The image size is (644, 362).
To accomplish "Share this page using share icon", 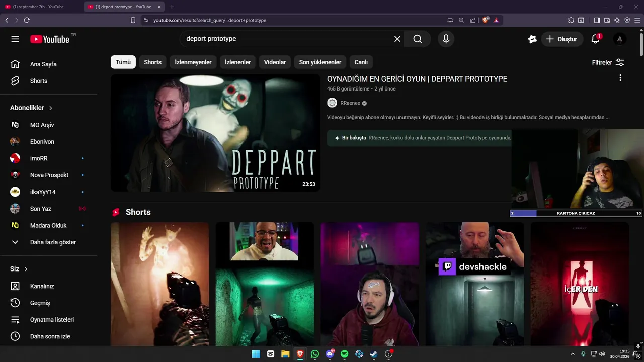I will (473, 20).
